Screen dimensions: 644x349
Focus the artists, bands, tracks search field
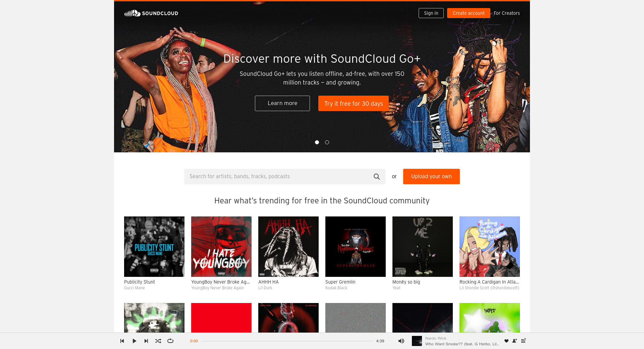(x=278, y=177)
